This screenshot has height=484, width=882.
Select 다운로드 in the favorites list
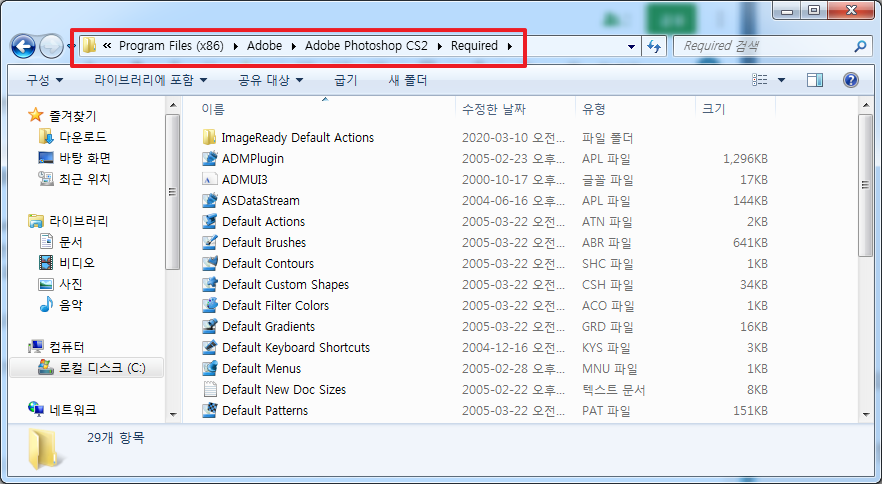click(83, 137)
